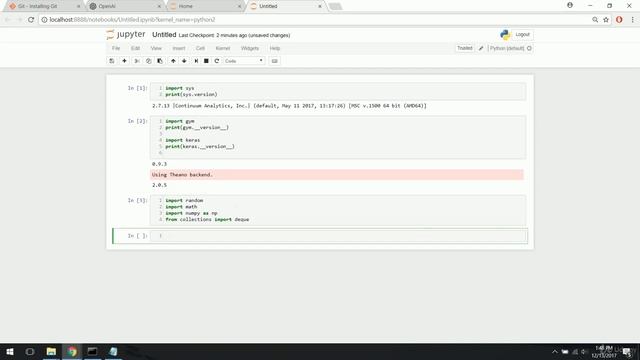Click the pencil edit-mode indicator icon
Image resolution: width=640 pixels, height=360 pixels.
481,48
